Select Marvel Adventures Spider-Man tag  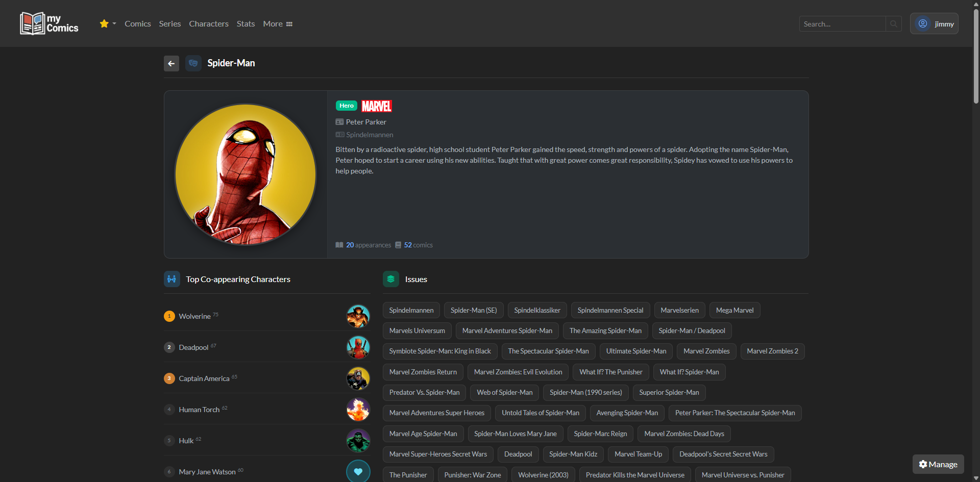click(x=507, y=331)
